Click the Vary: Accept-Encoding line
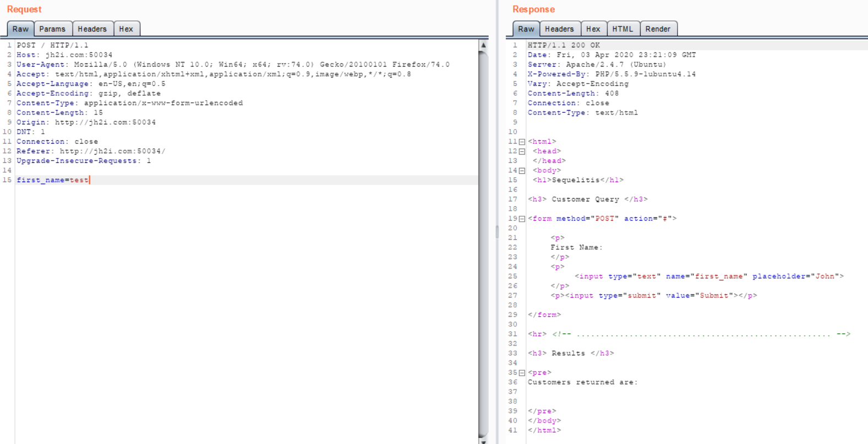 click(578, 84)
